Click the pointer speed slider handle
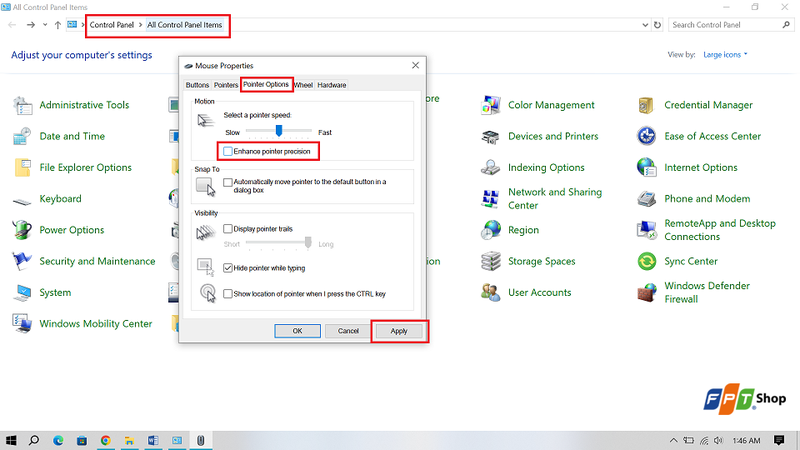This screenshot has width=800, height=450. pos(279,131)
